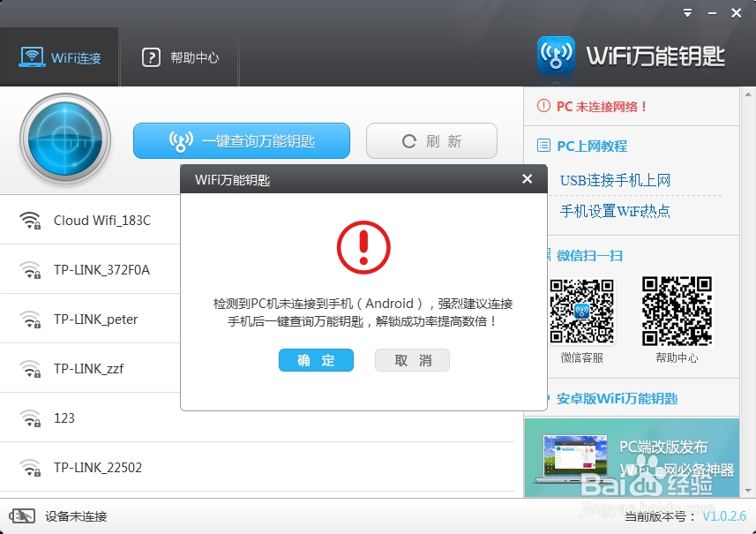Select the TP-LINK_peter network
This screenshot has height=534, width=756.
point(90,319)
